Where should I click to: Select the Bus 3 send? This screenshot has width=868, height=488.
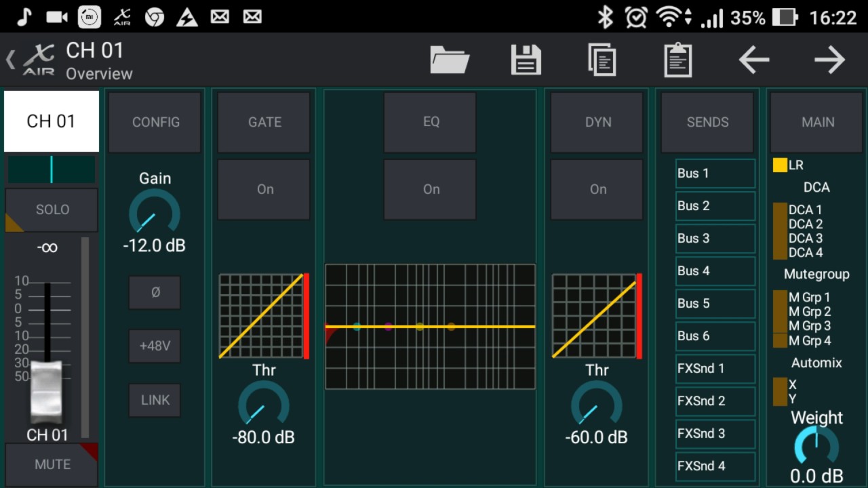(715, 239)
